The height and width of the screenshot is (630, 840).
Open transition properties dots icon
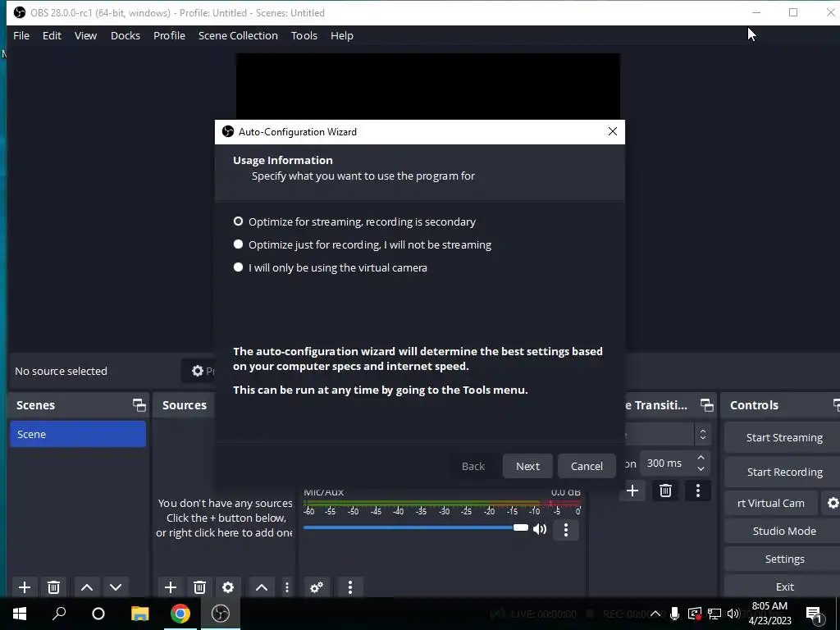(697, 491)
